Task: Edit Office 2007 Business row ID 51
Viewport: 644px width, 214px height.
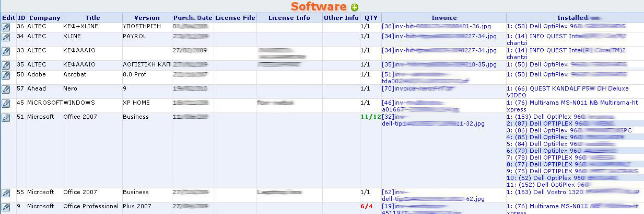Action: tap(6, 118)
